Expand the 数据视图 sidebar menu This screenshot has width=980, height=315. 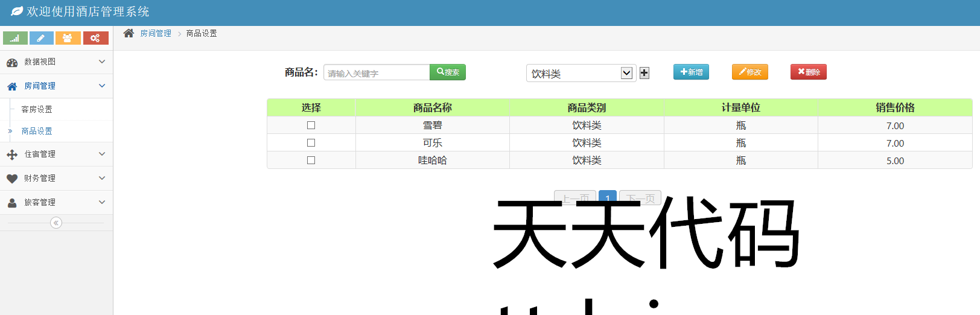pyautogui.click(x=56, y=62)
